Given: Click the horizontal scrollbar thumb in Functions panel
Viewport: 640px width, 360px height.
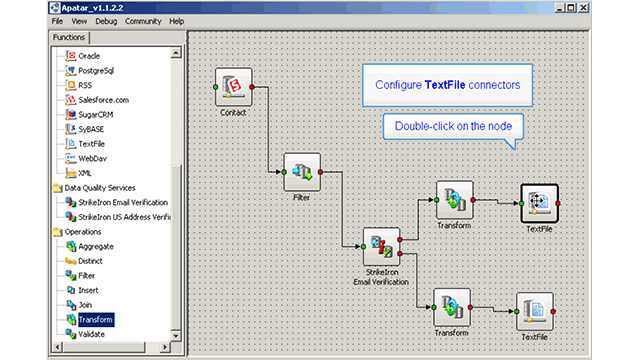Looking at the screenshot, I should [104, 347].
